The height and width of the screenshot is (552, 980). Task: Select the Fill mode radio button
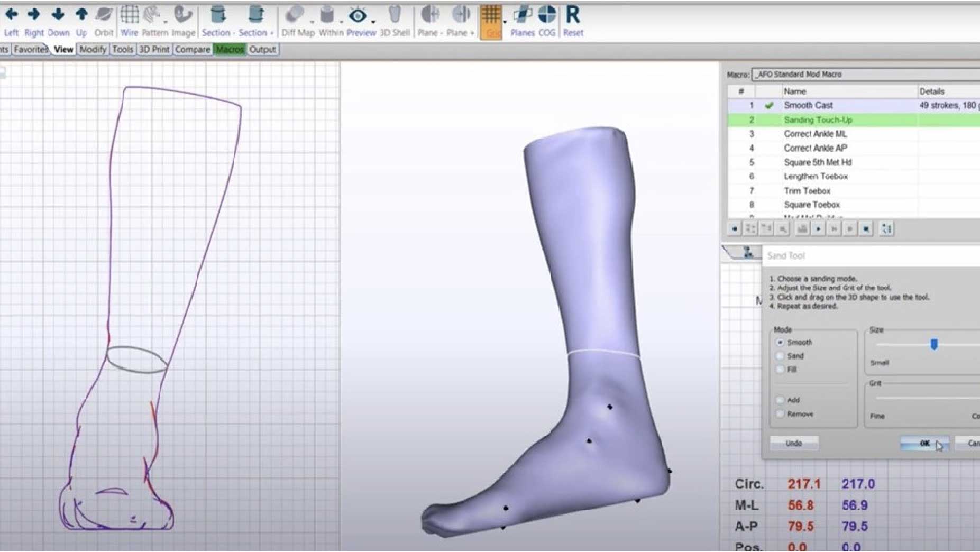tap(780, 370)
